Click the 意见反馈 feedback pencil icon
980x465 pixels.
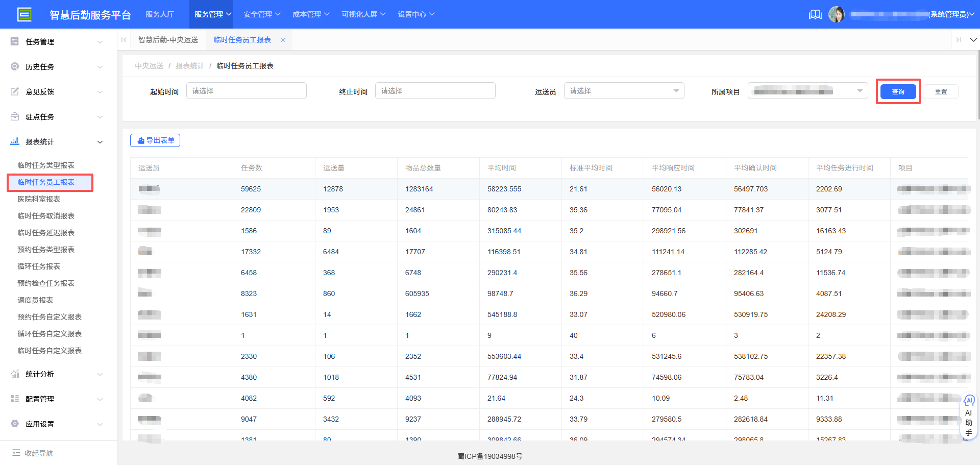pos(14,91)
